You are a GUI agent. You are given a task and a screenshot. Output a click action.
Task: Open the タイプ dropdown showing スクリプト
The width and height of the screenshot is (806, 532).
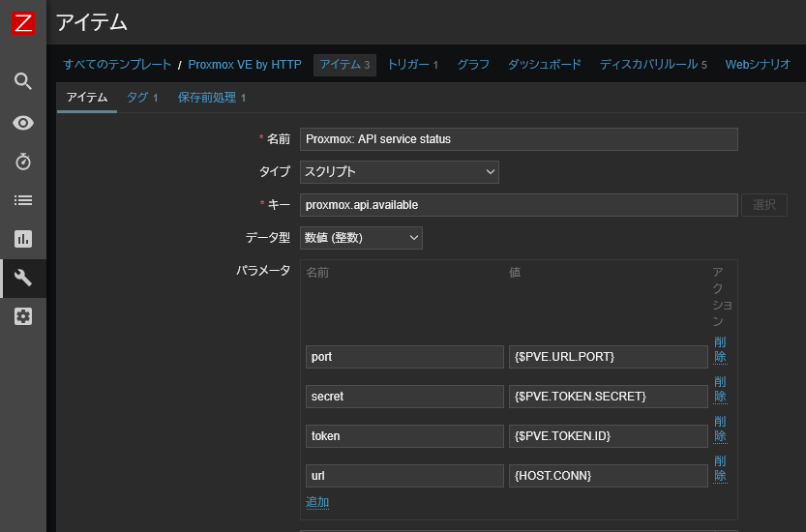[400, 172]
